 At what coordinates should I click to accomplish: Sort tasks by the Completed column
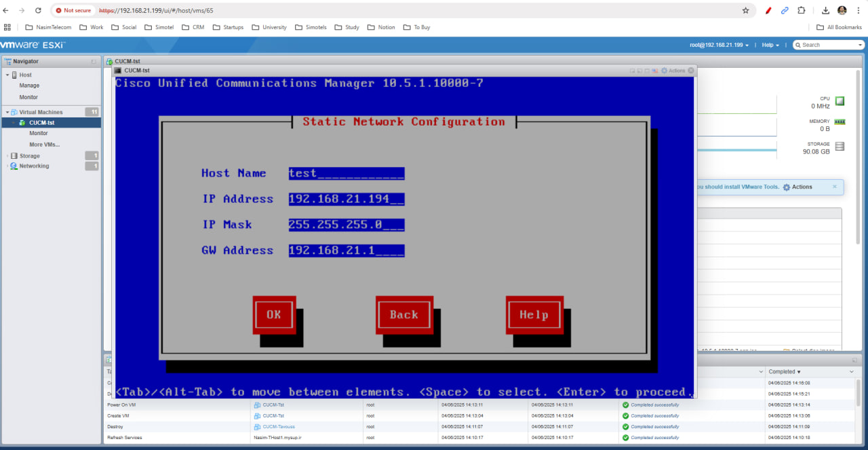tap(785, 372)
